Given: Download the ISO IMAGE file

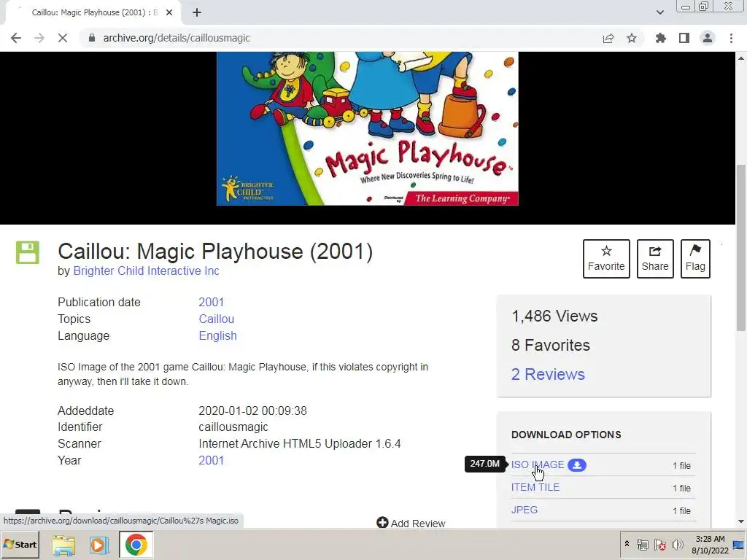Looking at the screenshot, I should tap(538, 464).
